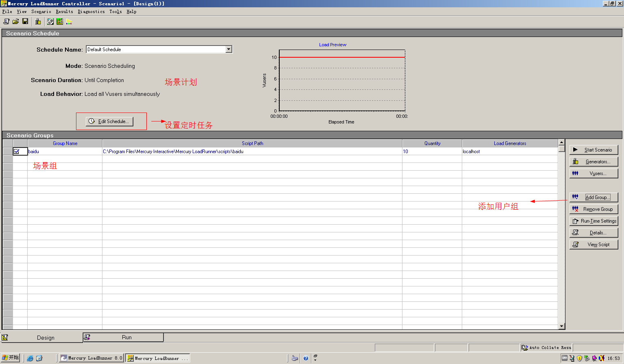Click the Remove Group button
624x364 pixels.
594,209
